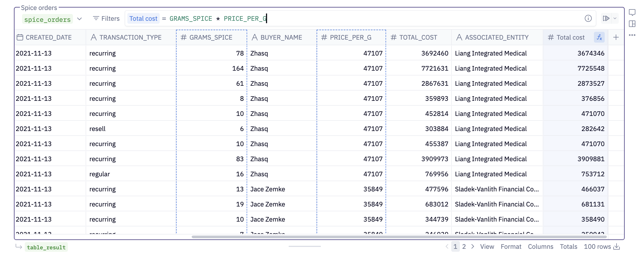The height and width of the screenshot is (262, 644).
Task: Expand the spice_orders table selector
Action: (79, 19)
